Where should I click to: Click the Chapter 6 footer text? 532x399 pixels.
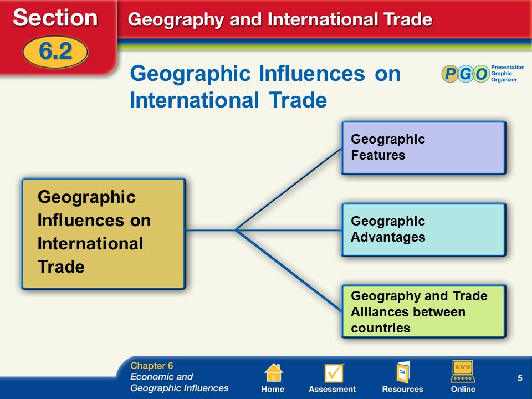(x=152, y=365)
